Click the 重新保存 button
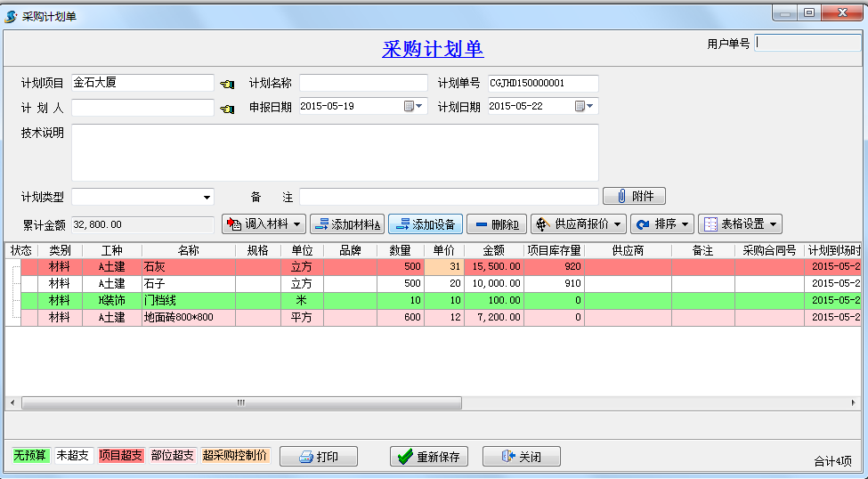 [x=429, y=457]
